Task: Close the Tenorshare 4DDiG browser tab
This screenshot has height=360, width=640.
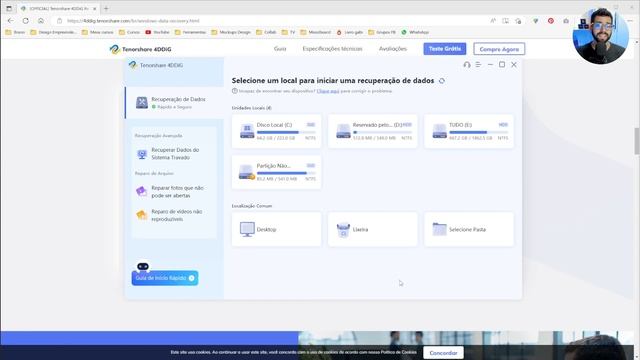Action: point(94,8)
